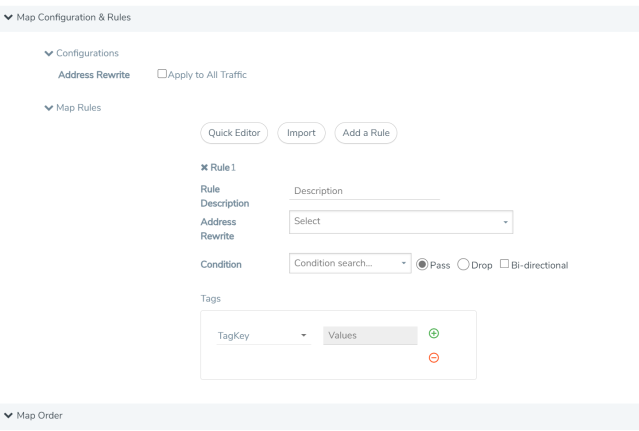Collapse the Map Order section chevron
Screen dimensions: 639x431
(x=8, y=416)
